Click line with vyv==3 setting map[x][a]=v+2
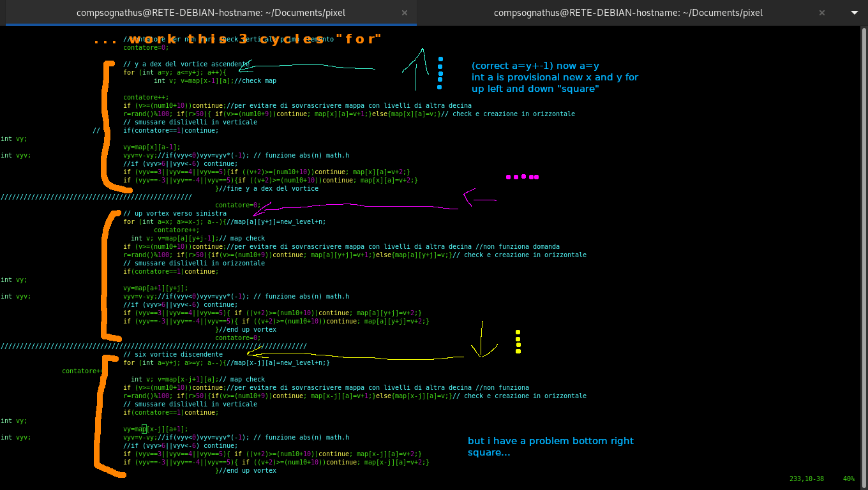 tap(267, 172)
